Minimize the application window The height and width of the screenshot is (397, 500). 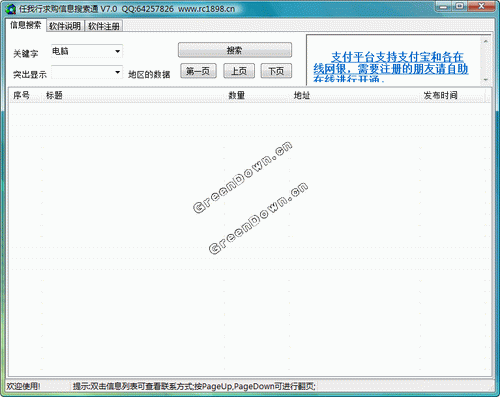pos(443,6)
